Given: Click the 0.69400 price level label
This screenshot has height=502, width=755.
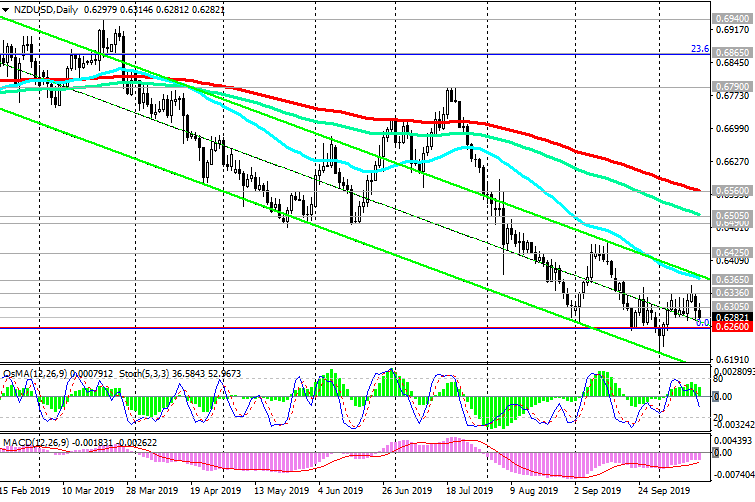Looking at the screenshot, I should [x=732, y=19].
